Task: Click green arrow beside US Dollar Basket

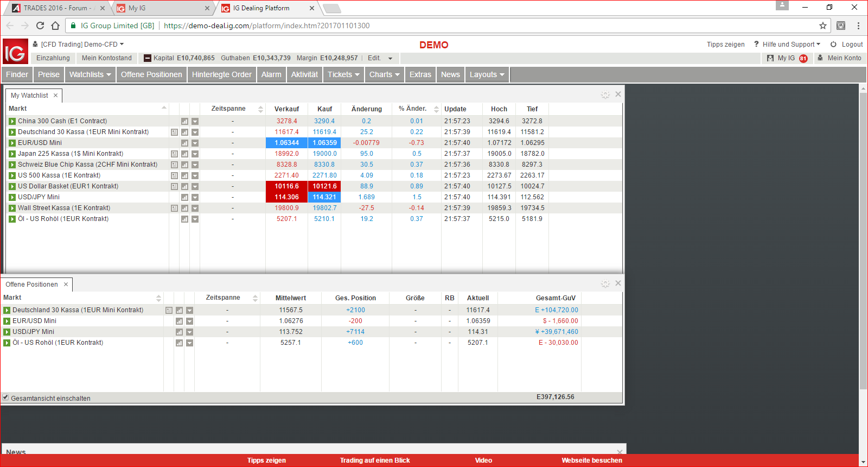Action: point(12,186)
